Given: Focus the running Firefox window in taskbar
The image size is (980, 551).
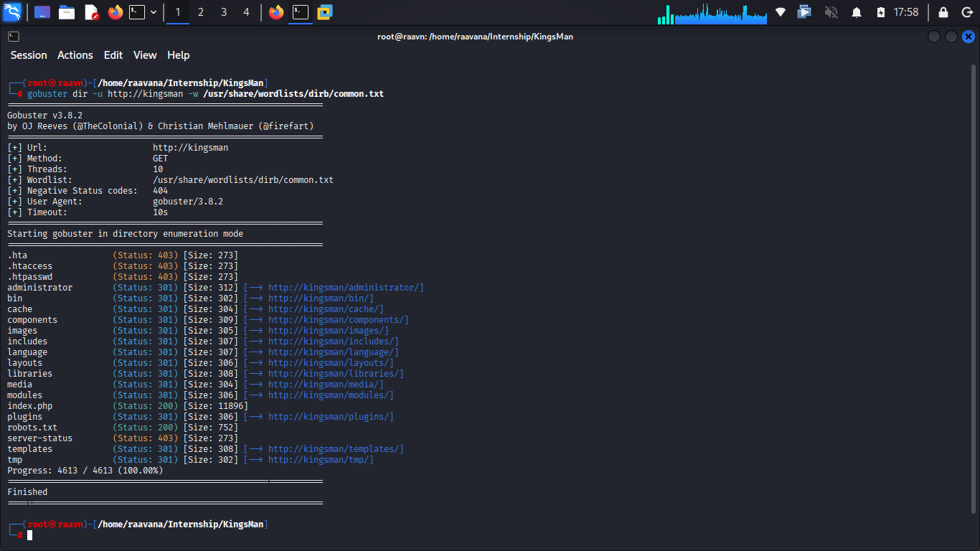Looking at the screenshot, I should (276, 12).
